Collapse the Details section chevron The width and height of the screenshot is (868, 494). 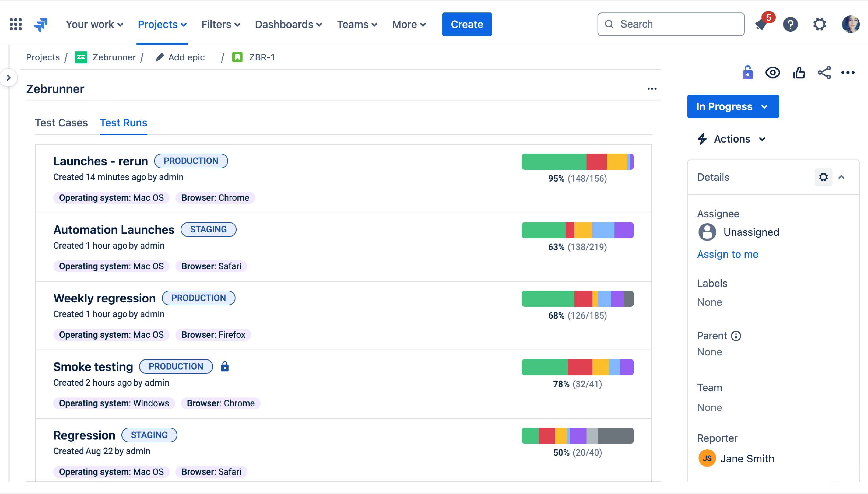click(841, 177)
